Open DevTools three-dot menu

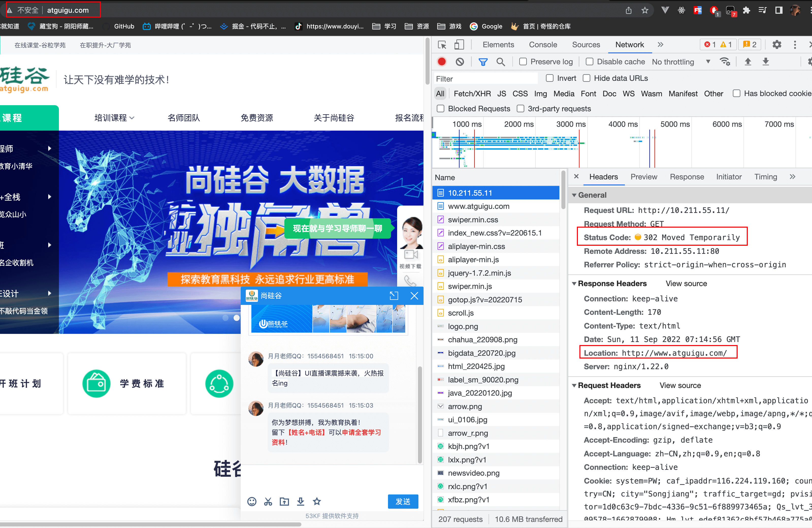794,45
